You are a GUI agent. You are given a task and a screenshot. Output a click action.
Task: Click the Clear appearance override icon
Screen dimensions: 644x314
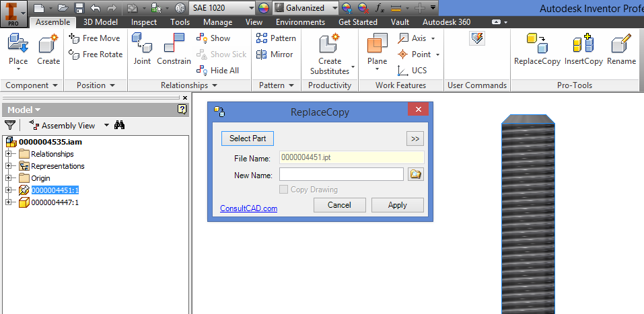pos(363,8)
